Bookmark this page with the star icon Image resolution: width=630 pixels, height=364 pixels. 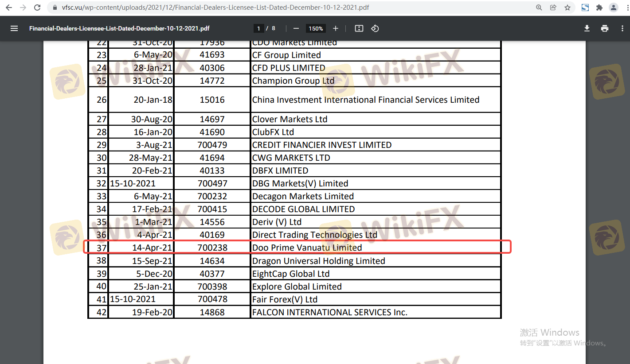point(567,8)
